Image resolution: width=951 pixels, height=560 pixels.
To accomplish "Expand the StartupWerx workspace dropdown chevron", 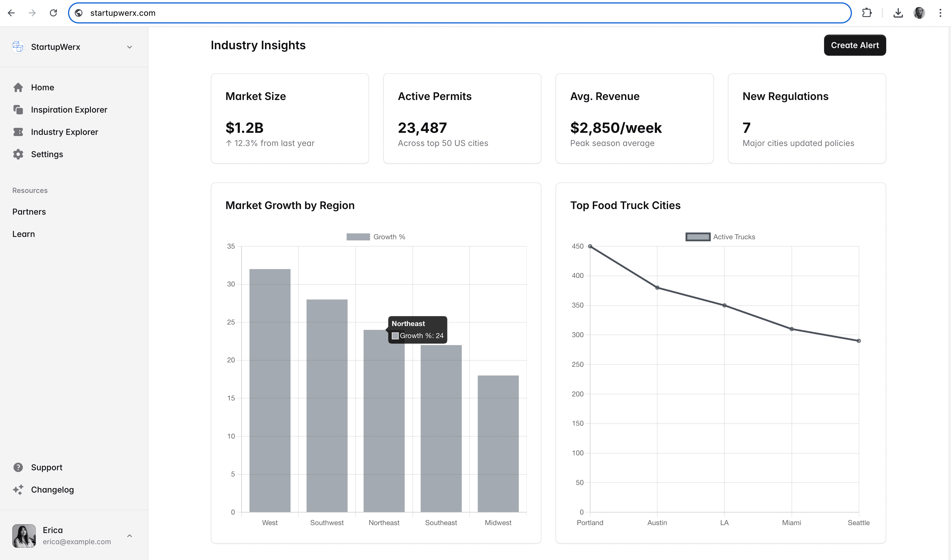I will click(x=130, y=47).
